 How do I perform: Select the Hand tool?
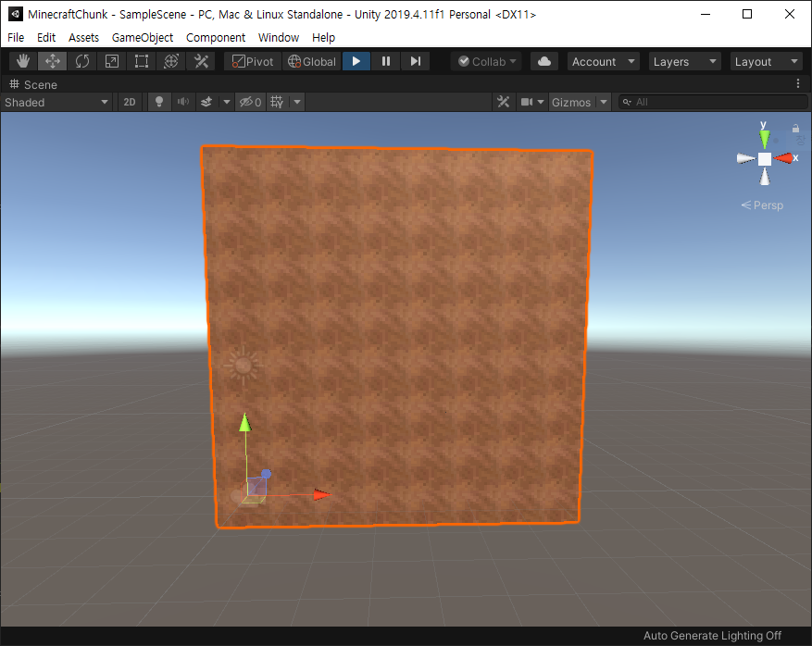point(23,61)
